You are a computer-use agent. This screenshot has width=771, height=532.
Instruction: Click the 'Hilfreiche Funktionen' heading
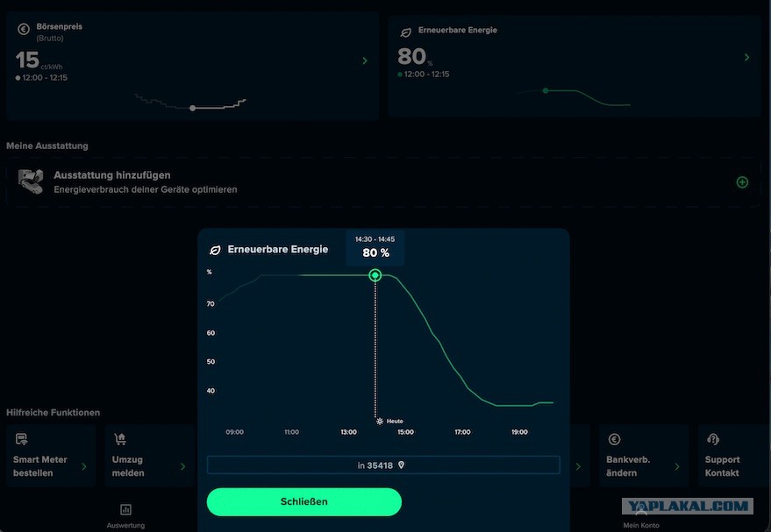click(x=54, y=413)
